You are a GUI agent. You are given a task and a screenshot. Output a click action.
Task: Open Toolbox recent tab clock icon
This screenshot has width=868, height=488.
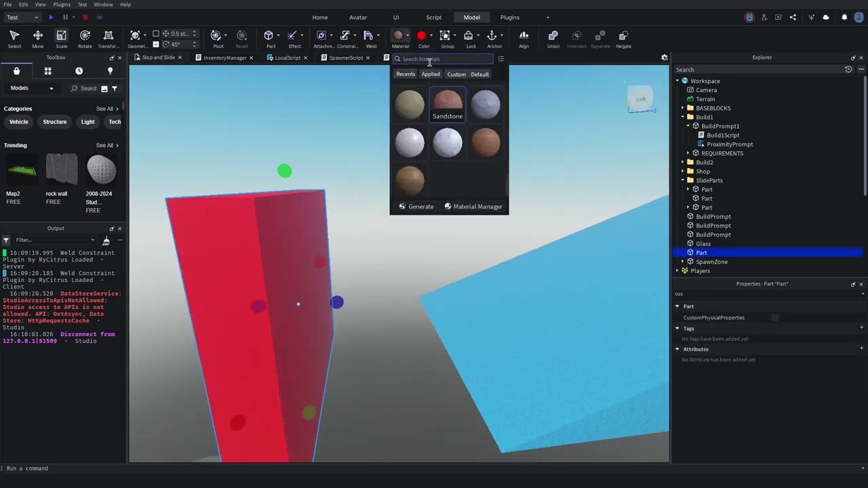pos(79,70)
